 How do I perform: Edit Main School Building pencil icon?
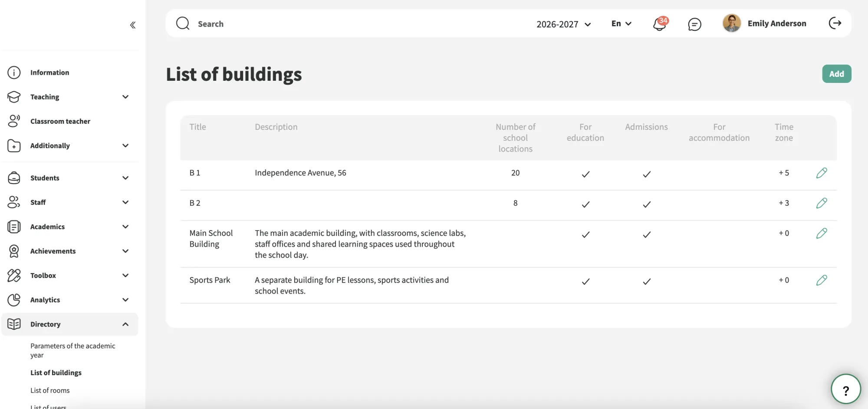point(822,233)
